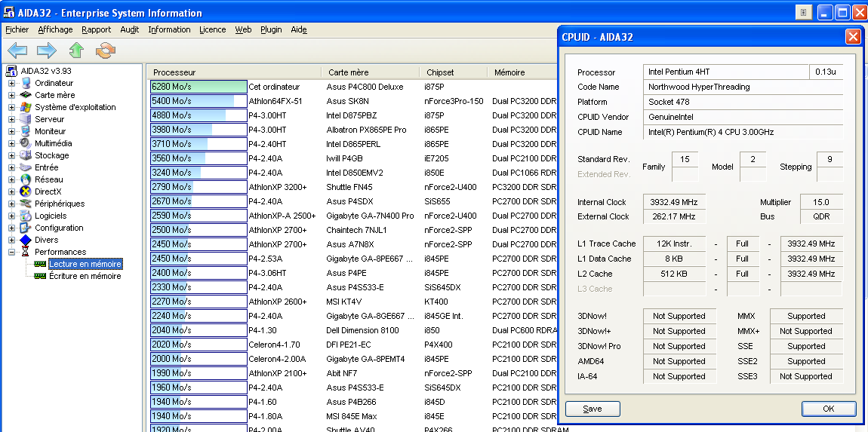Expand the DirectX tree node
The width and height of the screenshot is (868, 432).
click(x=11, y=192)
